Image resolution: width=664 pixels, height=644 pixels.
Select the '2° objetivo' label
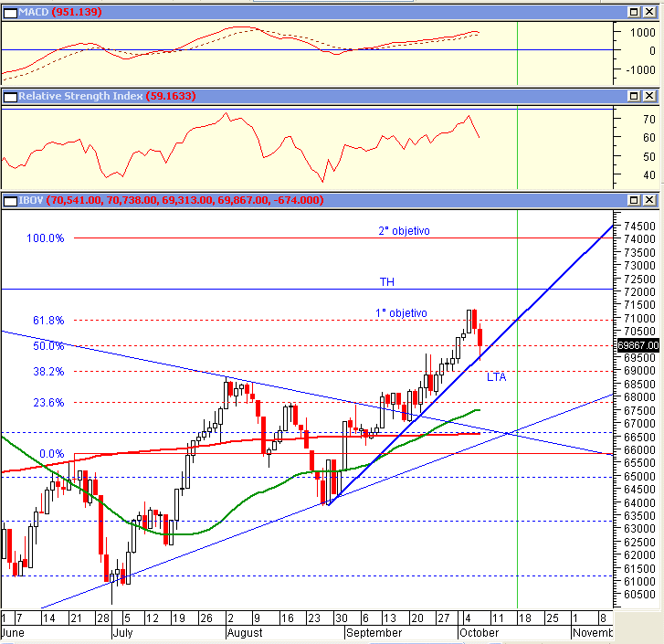coord(404,231)
